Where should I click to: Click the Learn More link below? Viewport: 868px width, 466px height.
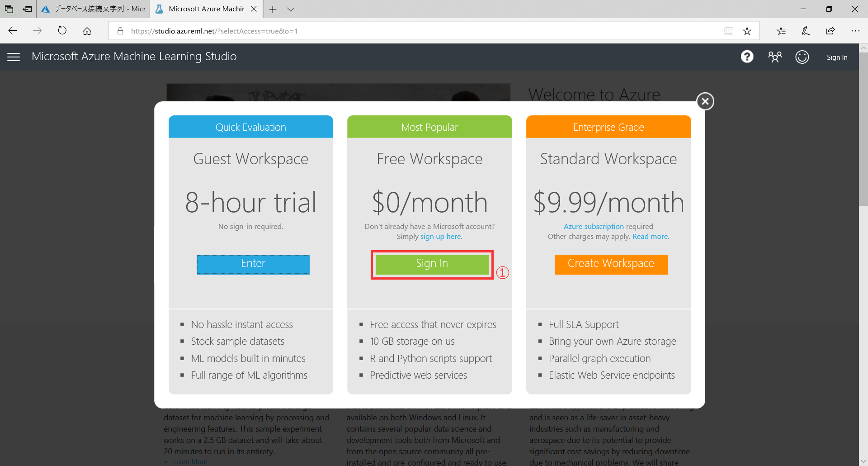pyautogui.click(x=190, y=461)
